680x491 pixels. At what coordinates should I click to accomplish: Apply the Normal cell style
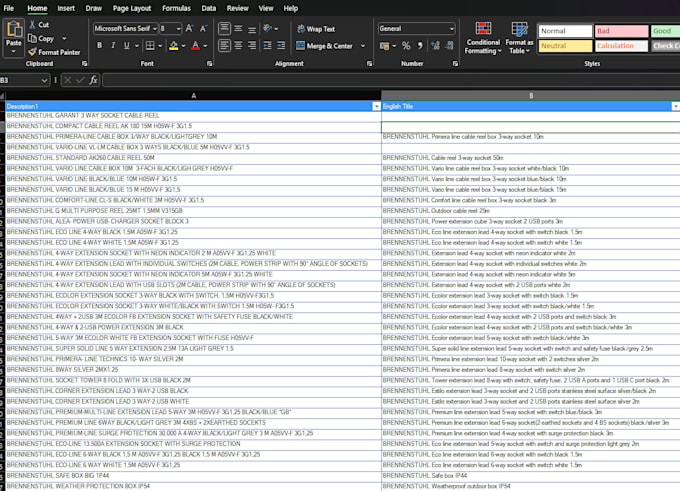(x=566, y=31)
